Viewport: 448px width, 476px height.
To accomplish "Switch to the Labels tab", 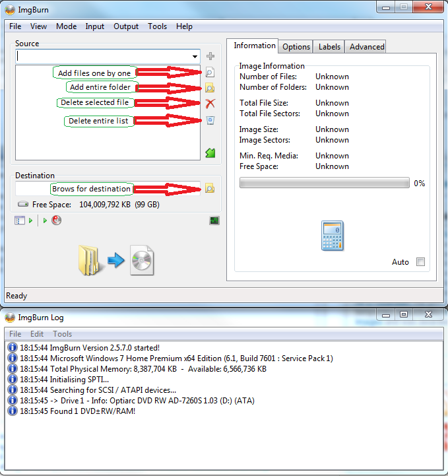I will [329, 47].
